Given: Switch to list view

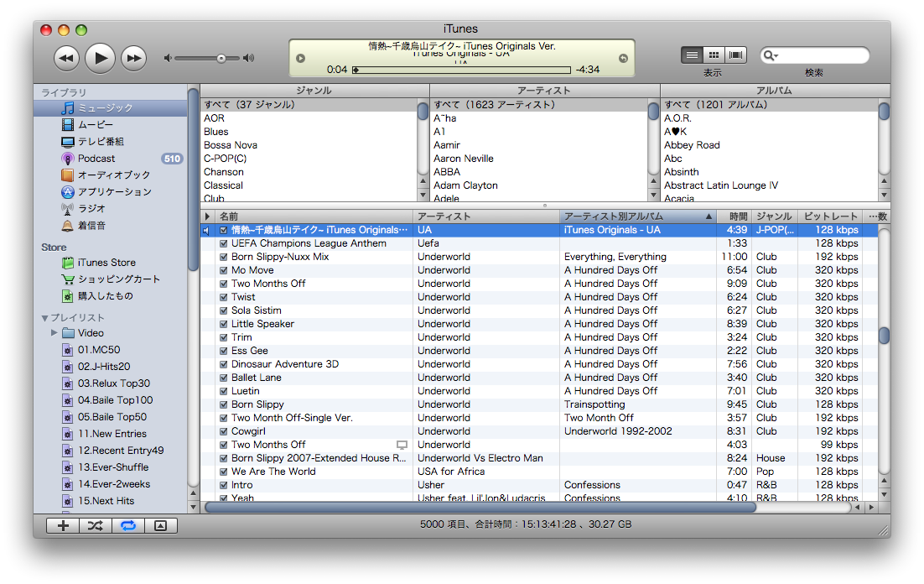Looking at the screenshot, I should click(692, 55).
